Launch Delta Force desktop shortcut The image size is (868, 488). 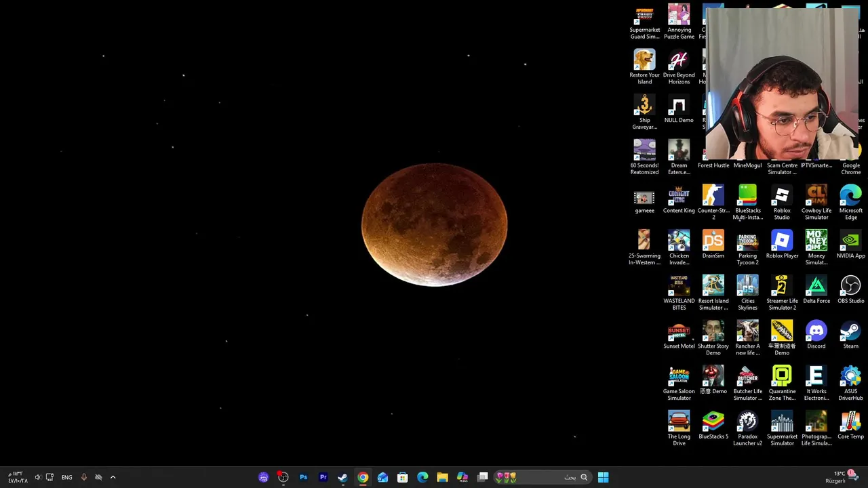(816, 290)
